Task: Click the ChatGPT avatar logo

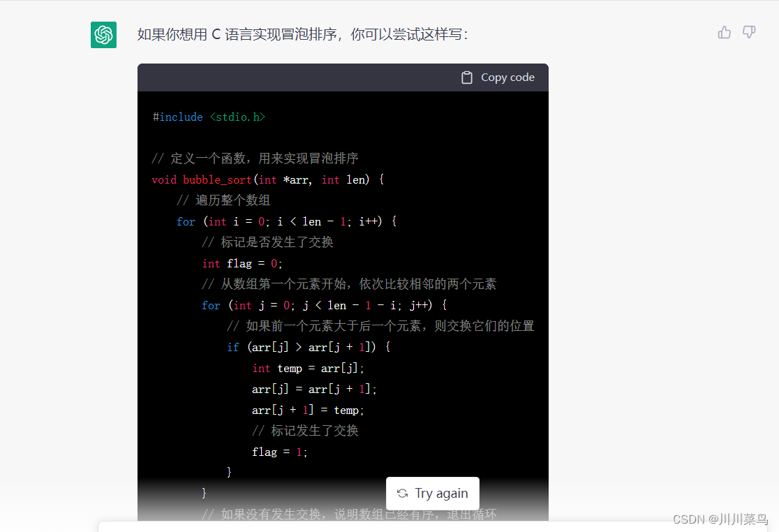Action: pyautogui.click(x=103, y=35)
